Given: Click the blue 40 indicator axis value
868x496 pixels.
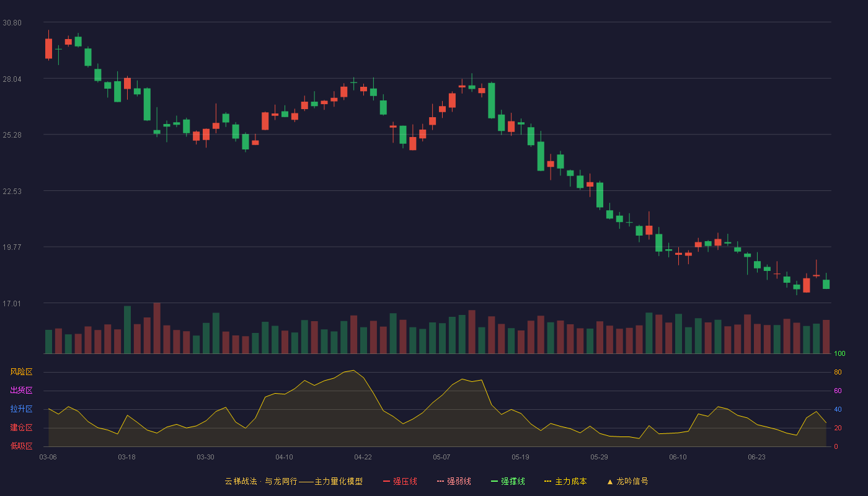Looking at the screenshot, I should 838,410.
